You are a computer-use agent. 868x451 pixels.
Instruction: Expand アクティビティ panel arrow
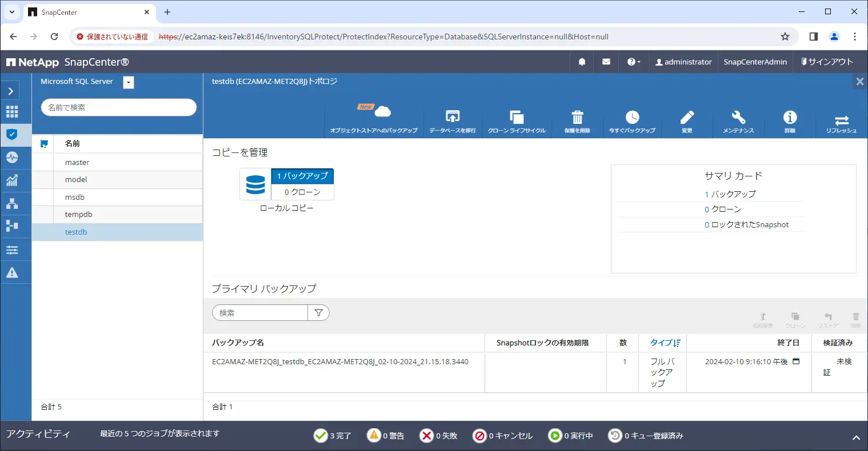[x=856, y=438]
